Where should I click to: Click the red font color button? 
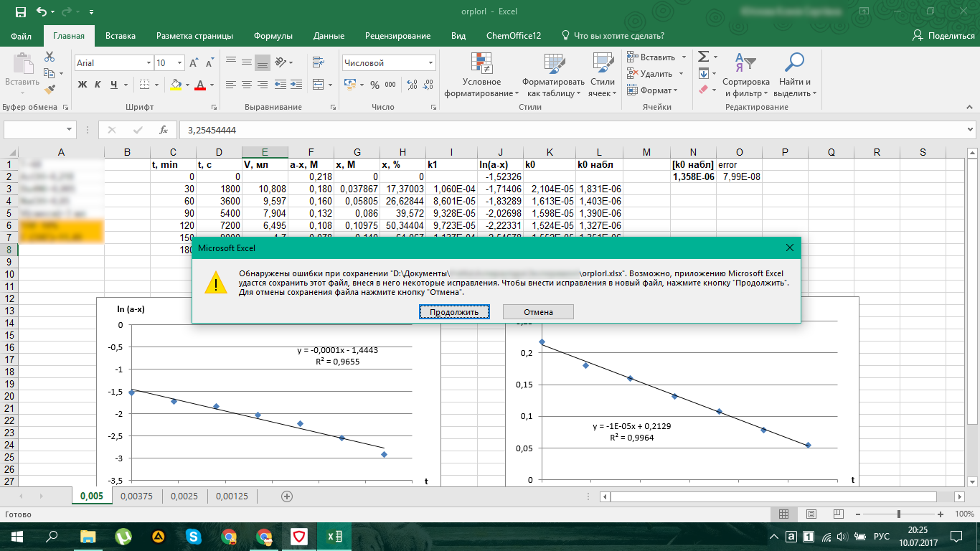202,85
